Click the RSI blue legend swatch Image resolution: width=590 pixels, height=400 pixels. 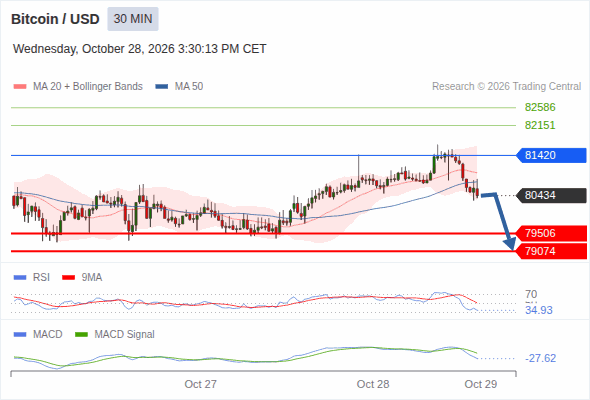20,278
